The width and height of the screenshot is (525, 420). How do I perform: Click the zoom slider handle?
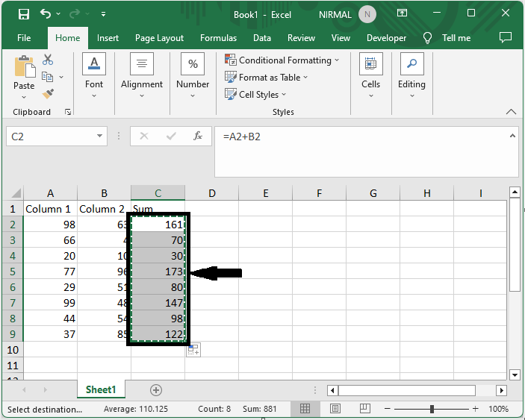click(x=432, y=409)
